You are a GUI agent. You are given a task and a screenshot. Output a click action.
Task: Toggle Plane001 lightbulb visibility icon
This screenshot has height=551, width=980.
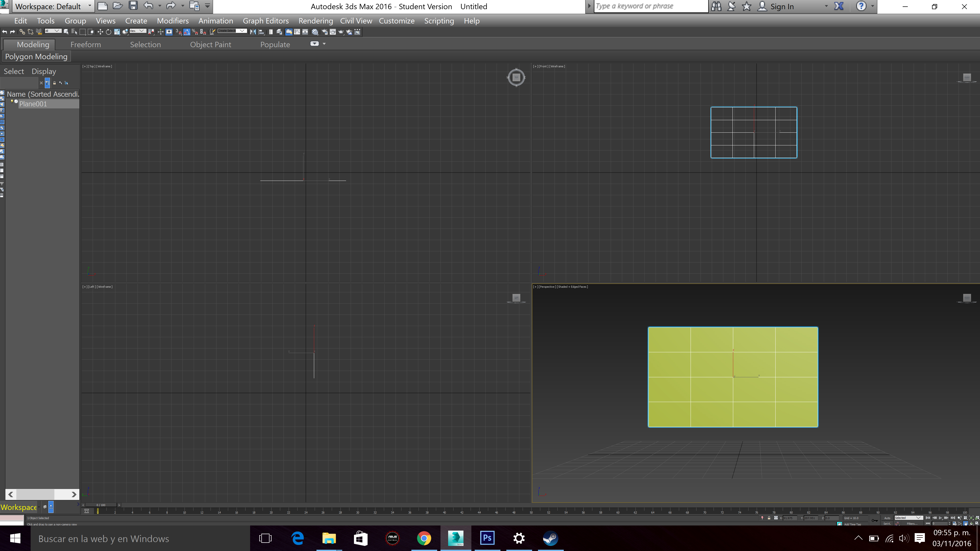coord(12,101)
